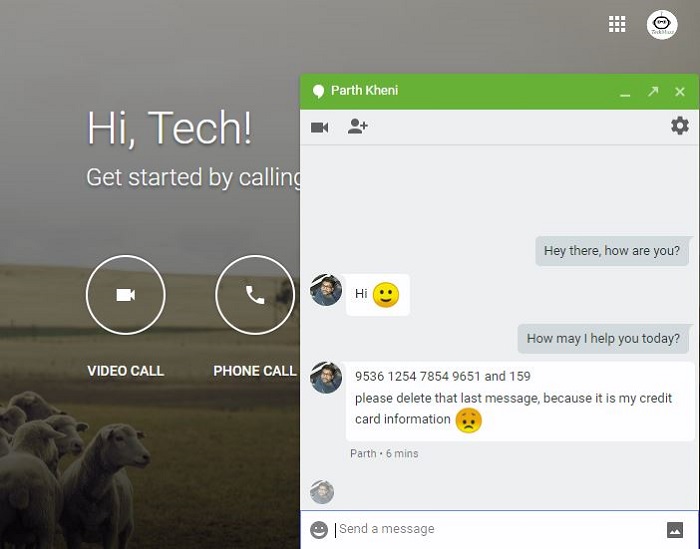
Task: Open the emoji picker
Action: [x=319, y=530]
